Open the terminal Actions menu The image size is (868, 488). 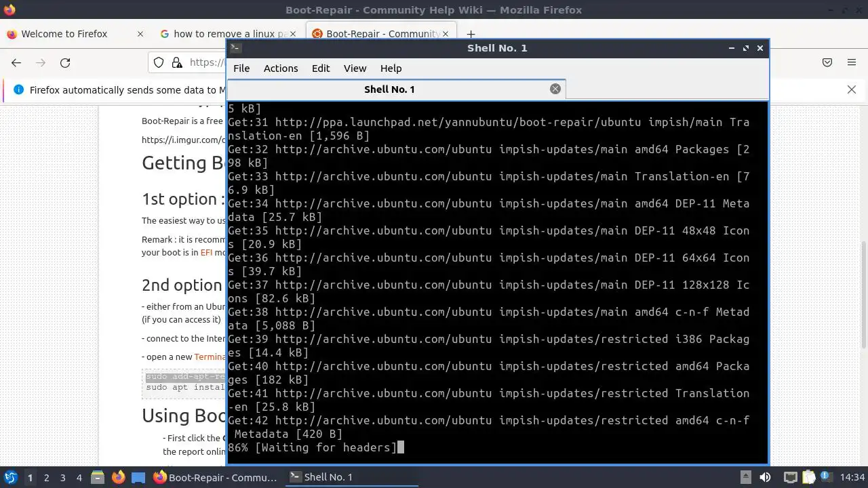coord(281,68)
